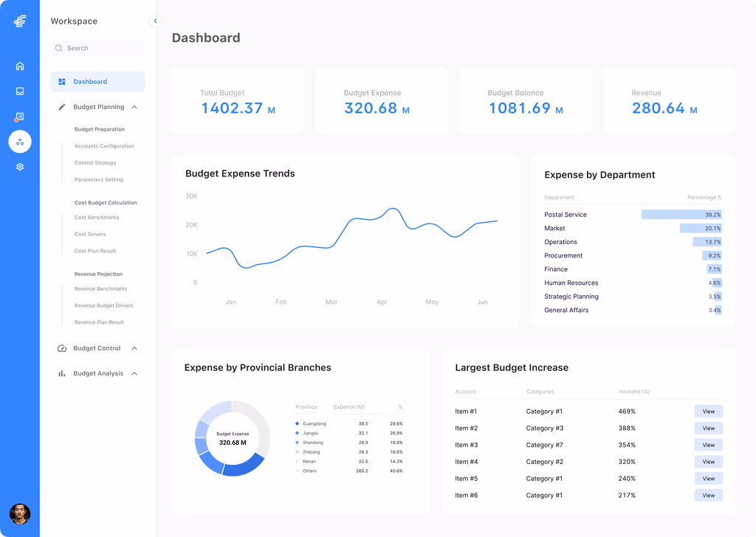756x537 pixels.
Task: Open the settings gear icon
Action: point(20,167)
